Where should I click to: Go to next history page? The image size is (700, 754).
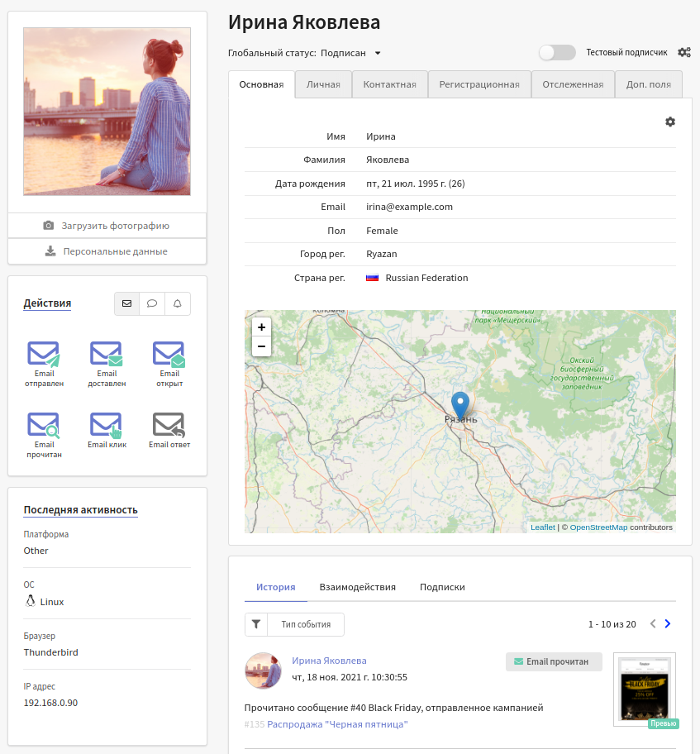(x=668, y=624)
